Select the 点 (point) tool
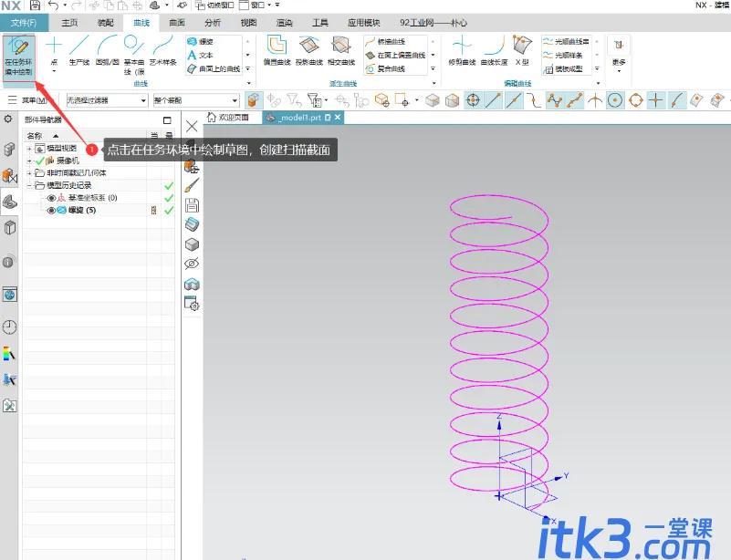The height and width of the screenshot is (560, 731). pos(54,51)
